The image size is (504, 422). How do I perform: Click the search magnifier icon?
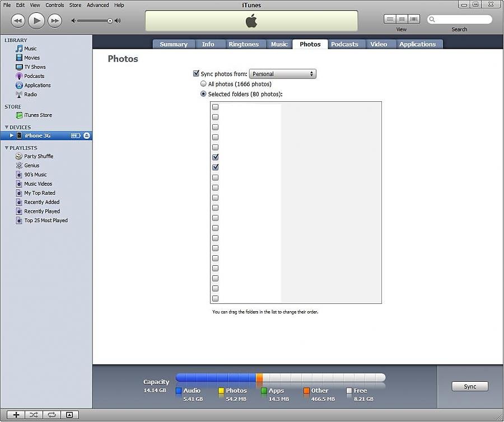pyautogui.click(x=432, y=19)
